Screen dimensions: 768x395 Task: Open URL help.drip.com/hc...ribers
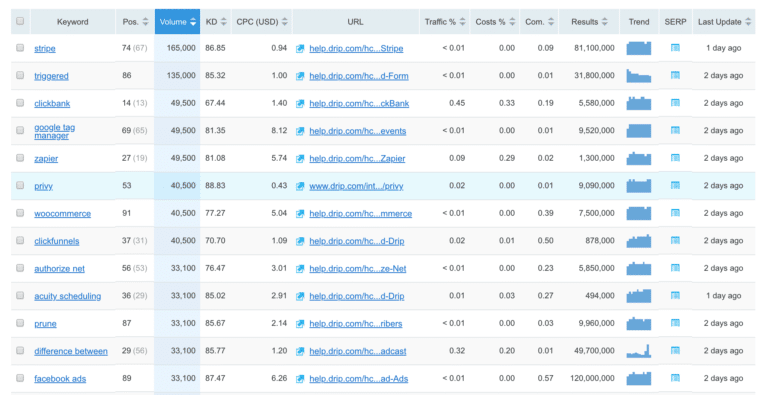[x=356, y=323]
